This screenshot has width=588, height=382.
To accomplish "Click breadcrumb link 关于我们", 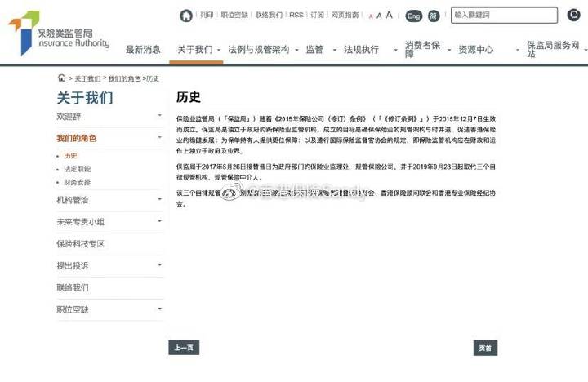I will (87, 78).
